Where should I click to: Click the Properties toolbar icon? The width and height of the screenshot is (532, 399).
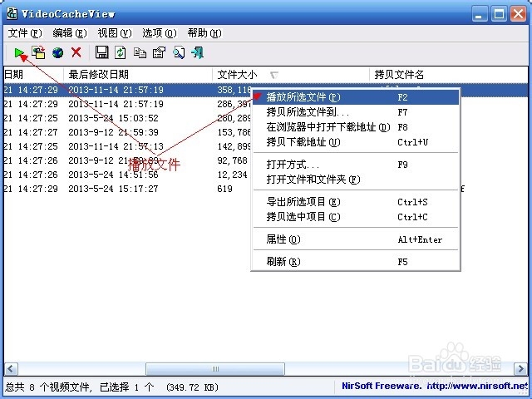click(159, 52)
